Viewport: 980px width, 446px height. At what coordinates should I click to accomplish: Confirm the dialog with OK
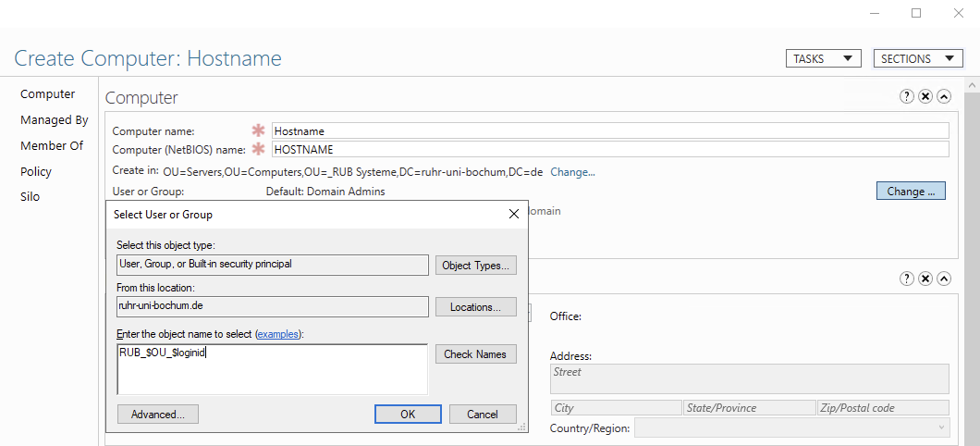pyautogui.click(x=408, y=415)
